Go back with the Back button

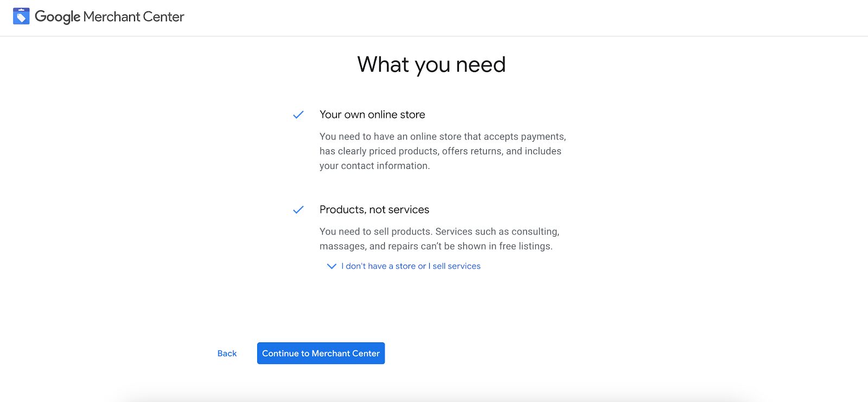(x=227, y=354)
